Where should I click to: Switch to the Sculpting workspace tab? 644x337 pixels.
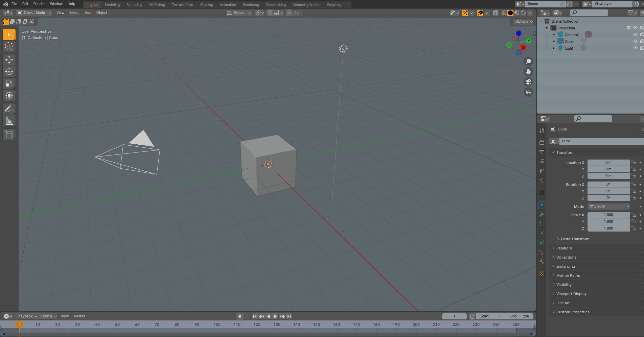pyautogui.click(x=134, y=5)
